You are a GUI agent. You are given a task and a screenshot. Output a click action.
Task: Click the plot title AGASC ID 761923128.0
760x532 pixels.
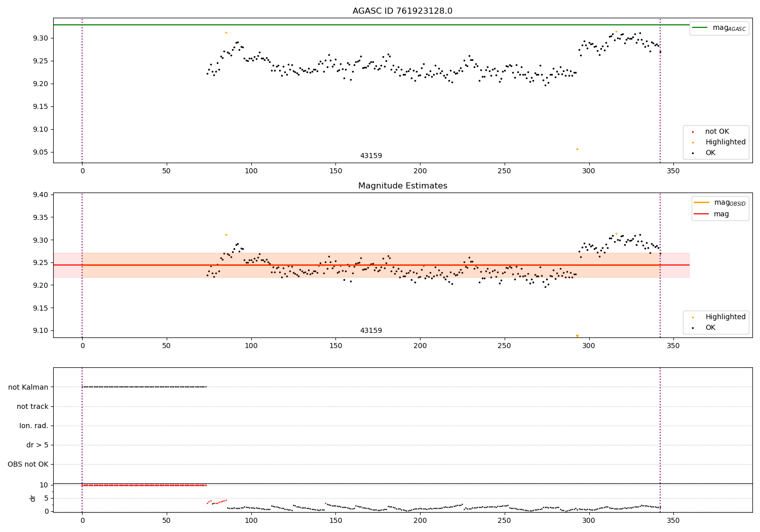402,11
